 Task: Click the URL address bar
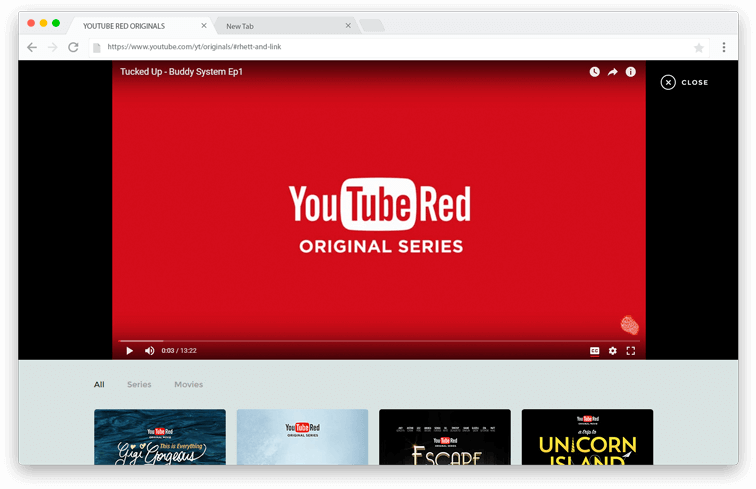click(x=399, y=47)
